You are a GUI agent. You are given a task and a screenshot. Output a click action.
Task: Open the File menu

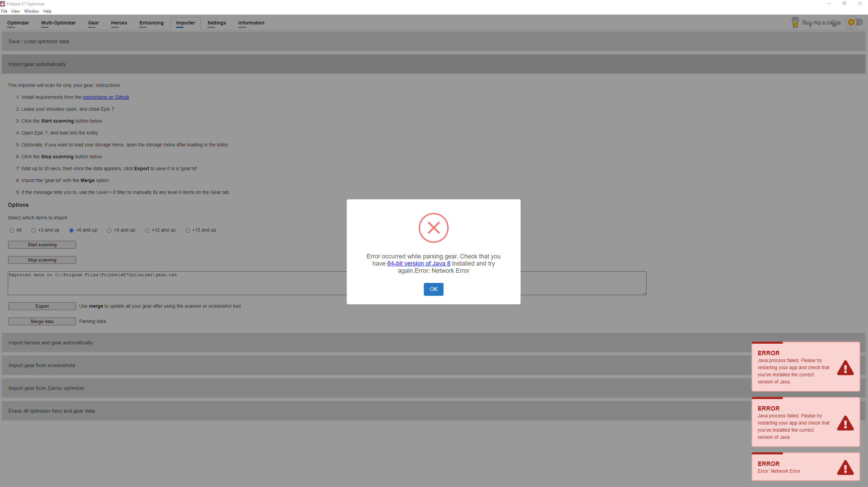pyautogui.click(x=4, y=11)
